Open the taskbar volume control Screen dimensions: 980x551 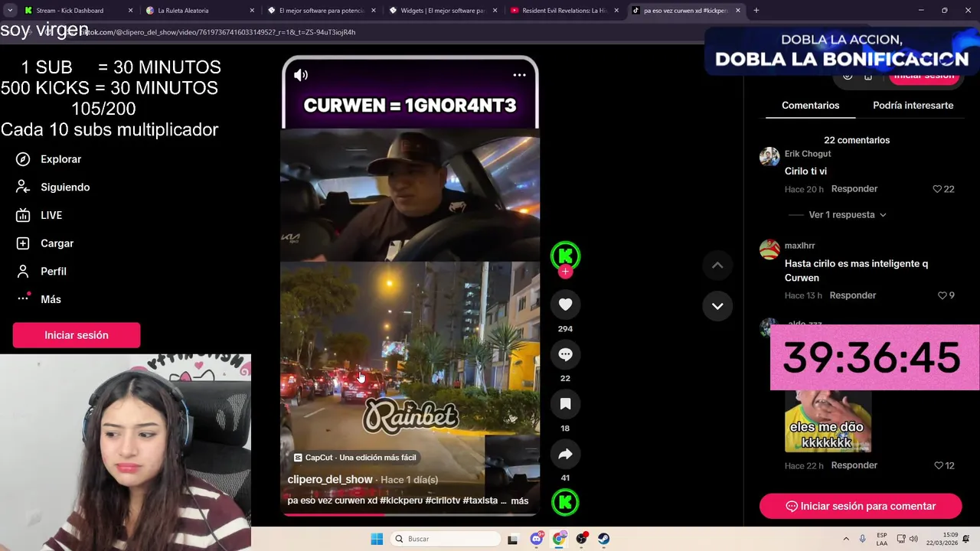tap(913, 539)
